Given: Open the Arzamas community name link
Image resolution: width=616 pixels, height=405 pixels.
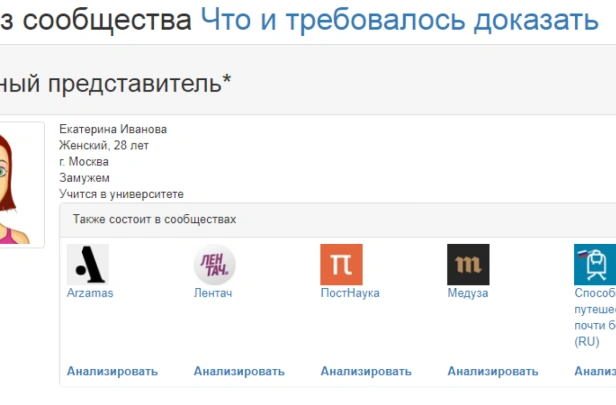Looking at the screenshot, I should 90,293.
